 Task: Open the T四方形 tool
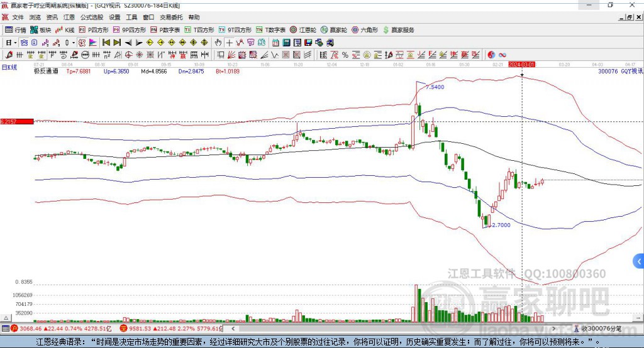pyautogui.click(x=199, y=30)
